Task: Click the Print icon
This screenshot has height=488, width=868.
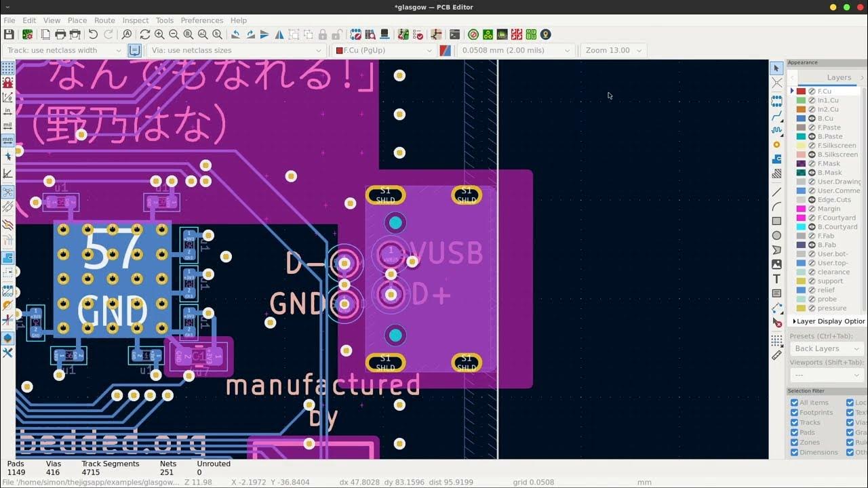Action: (x=60, y=34)
